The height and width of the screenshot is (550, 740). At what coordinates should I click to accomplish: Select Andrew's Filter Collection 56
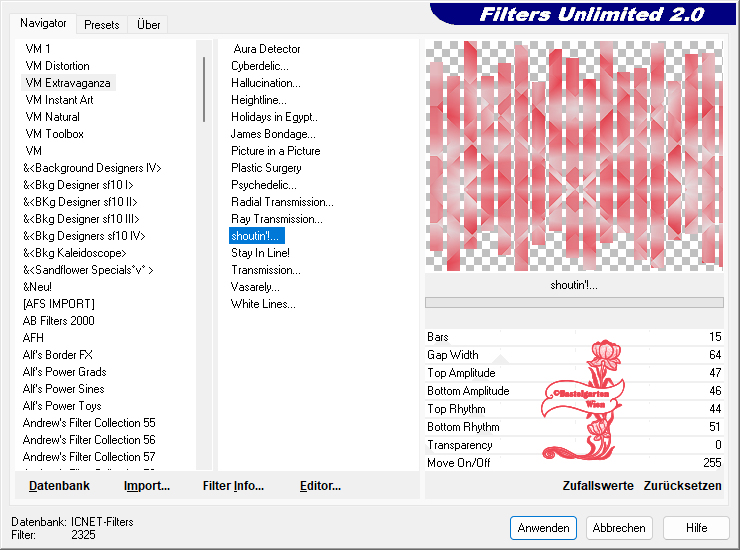[89, 440]
